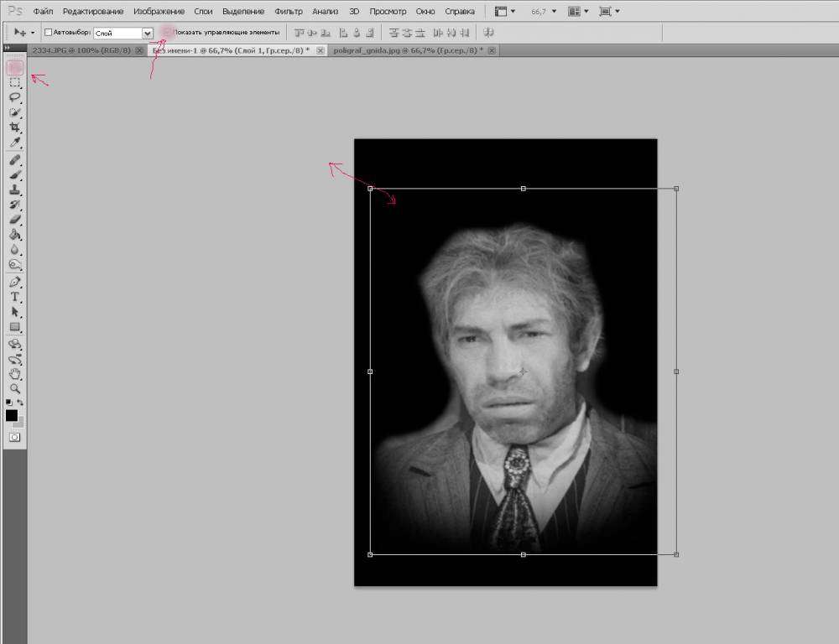Switch to poligraf_gnida.jpg document tab
This screenshot has width=839, height=644.
406,50
